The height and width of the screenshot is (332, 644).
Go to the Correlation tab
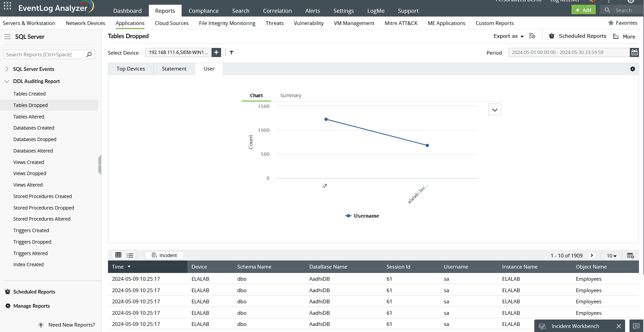click(277, 11)
